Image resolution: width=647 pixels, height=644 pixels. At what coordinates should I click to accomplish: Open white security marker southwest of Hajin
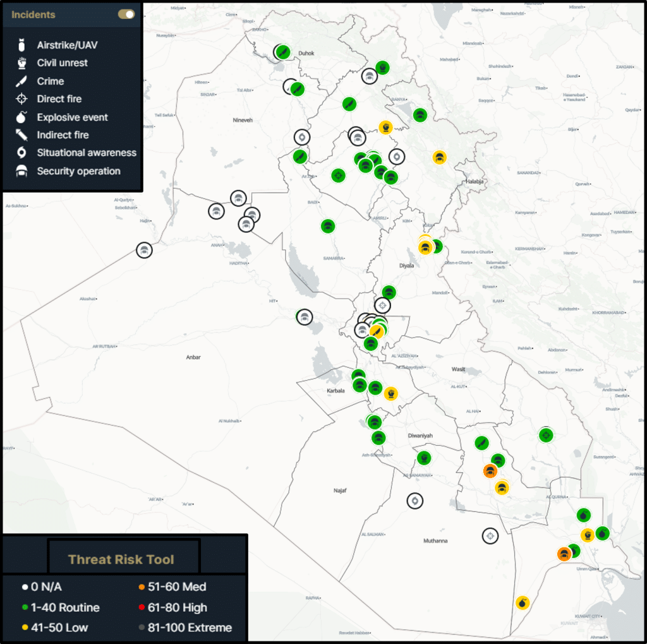coord(145,250)
